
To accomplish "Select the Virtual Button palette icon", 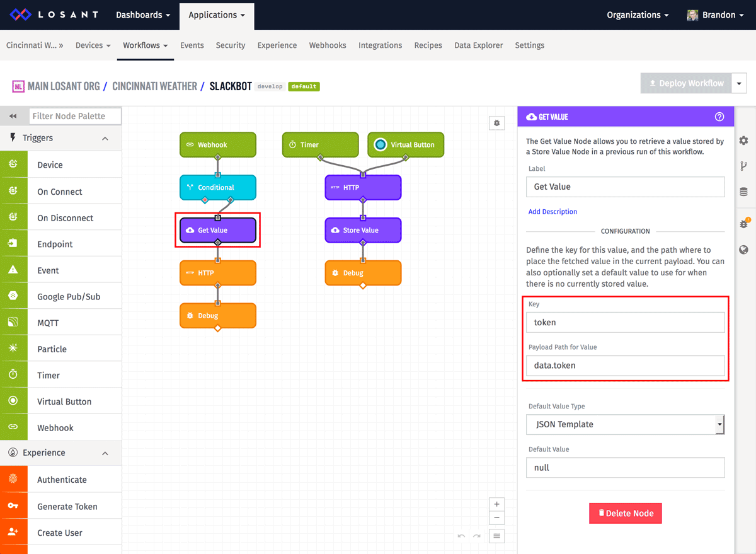I will click(x=13, y=401).
